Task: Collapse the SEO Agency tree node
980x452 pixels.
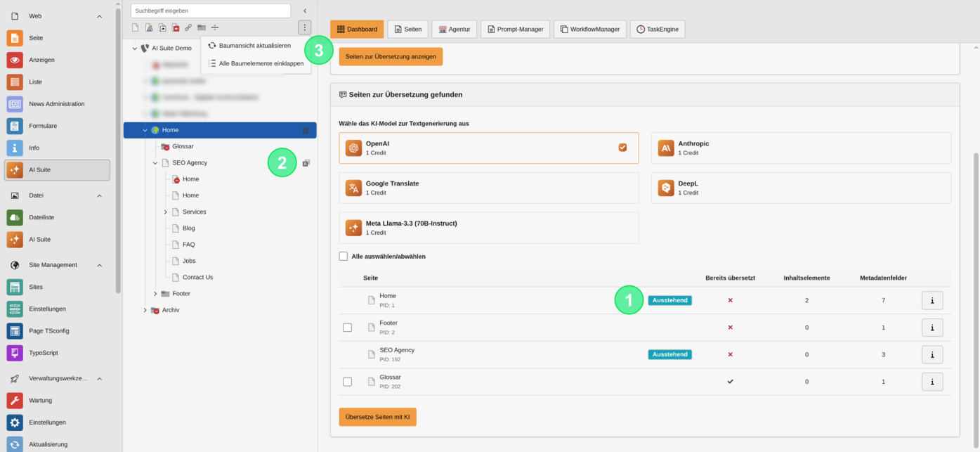Action: [155, 163]
